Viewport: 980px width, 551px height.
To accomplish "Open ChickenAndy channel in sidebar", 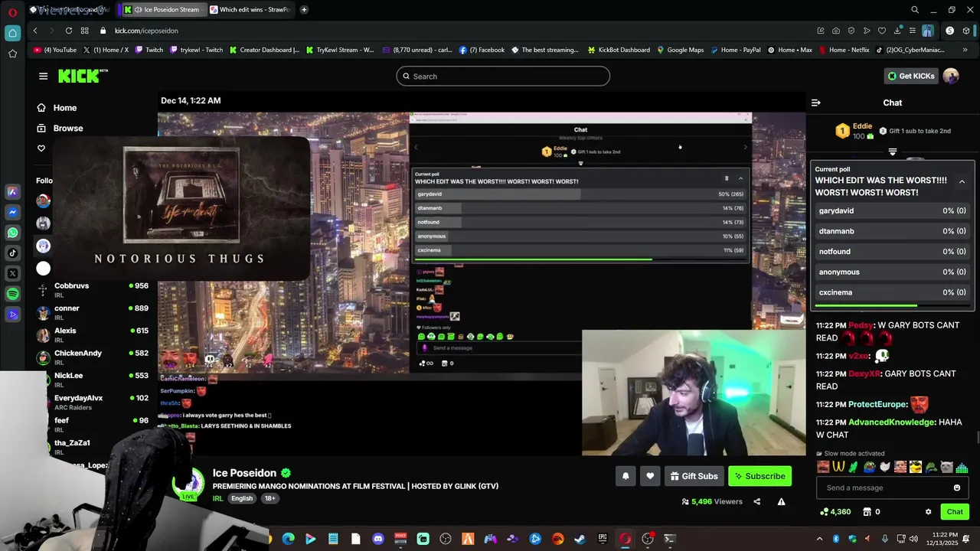I will point(92,357).
